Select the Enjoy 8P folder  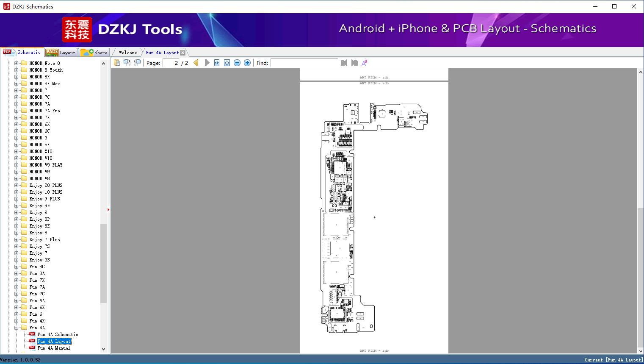tap(39, 219)
